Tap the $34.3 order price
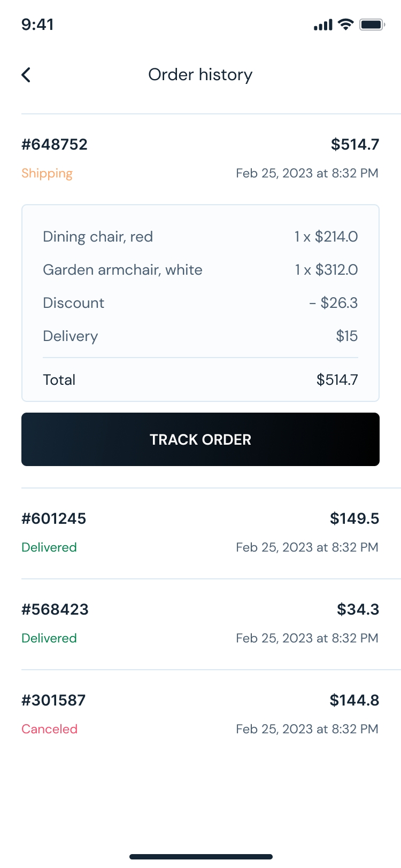 click(x=358, y=609)
